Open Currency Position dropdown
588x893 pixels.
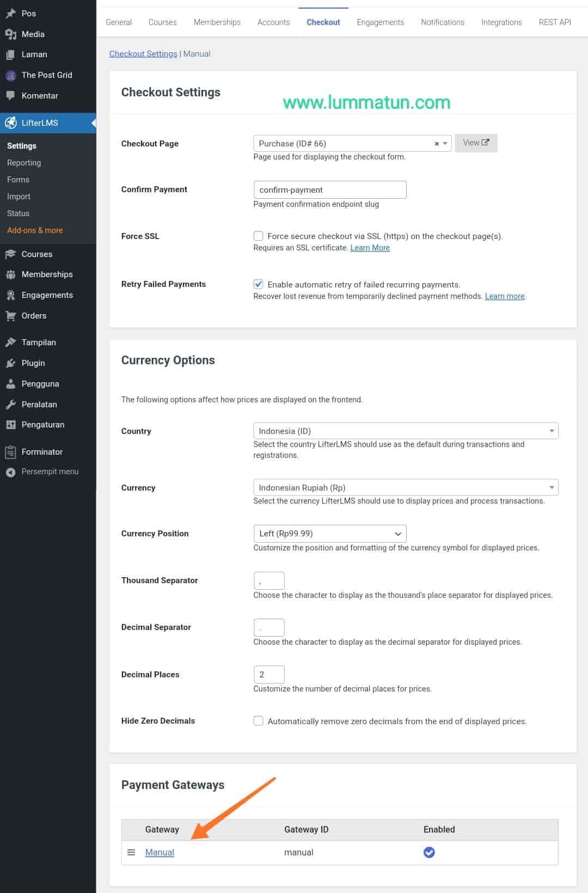pyautogui.click(x=330, y=534)
